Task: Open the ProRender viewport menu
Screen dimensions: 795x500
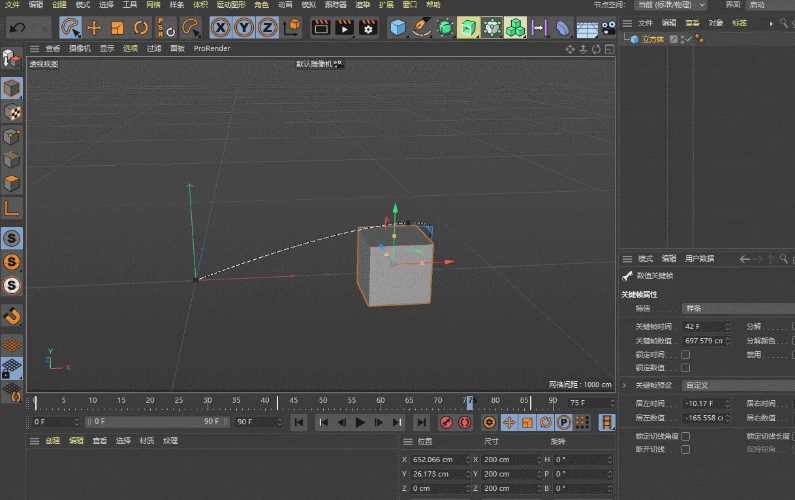Action: pos(212,49)
